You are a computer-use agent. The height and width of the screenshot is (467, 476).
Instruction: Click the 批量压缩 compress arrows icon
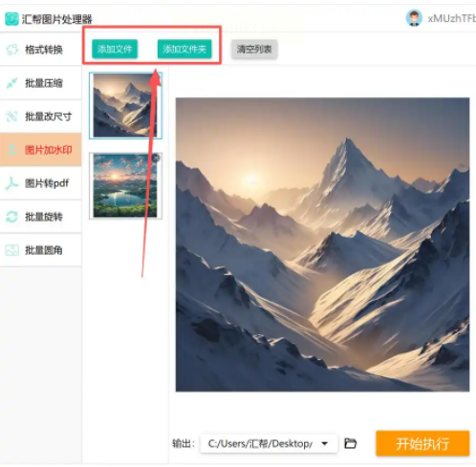12,83
